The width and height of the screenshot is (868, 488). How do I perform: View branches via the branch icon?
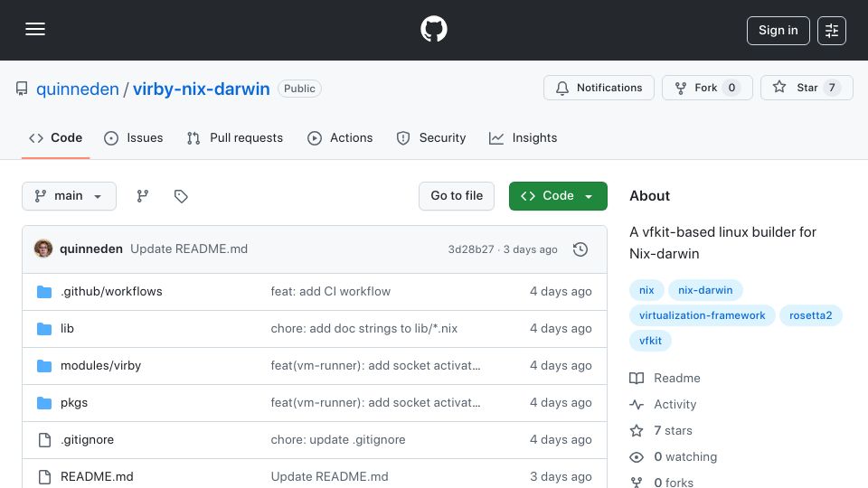pos(143,196)
